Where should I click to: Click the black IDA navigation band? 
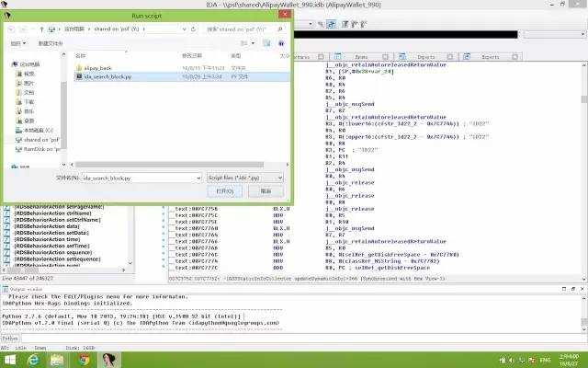[405, 35]
